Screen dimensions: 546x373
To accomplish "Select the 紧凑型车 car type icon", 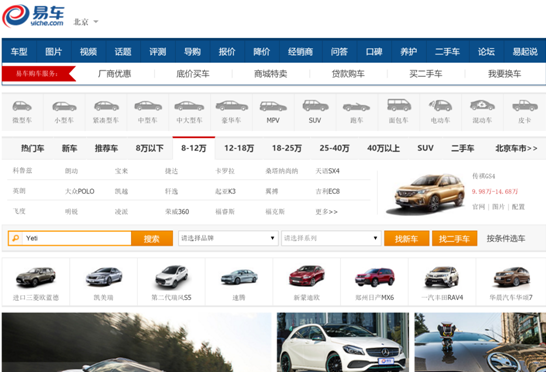I will (x=106, y=106).
